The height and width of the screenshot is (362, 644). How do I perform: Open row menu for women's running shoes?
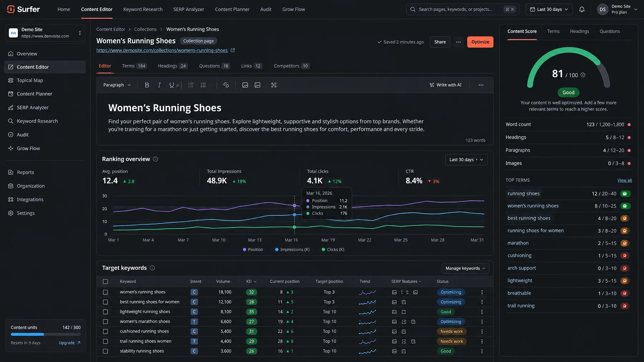tap(482, 292)
